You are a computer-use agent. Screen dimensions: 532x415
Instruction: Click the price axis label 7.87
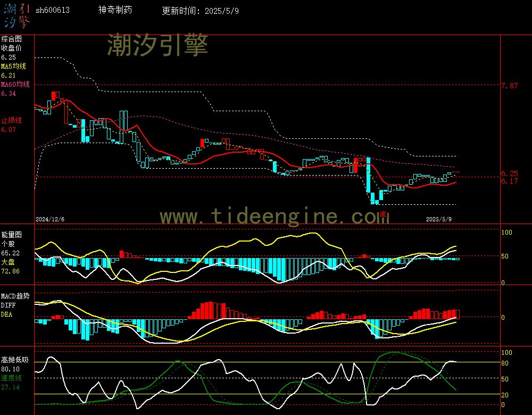(x=510, y=86)
